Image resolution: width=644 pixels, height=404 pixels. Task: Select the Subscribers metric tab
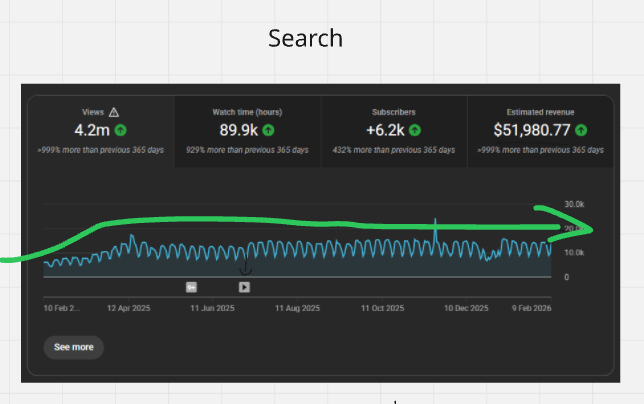point(393,131)
